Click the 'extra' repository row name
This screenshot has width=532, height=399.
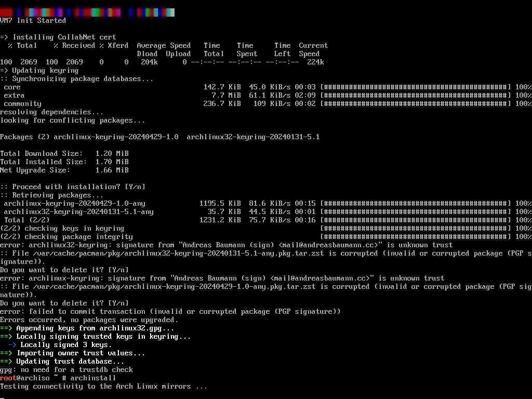click(14, 96)
